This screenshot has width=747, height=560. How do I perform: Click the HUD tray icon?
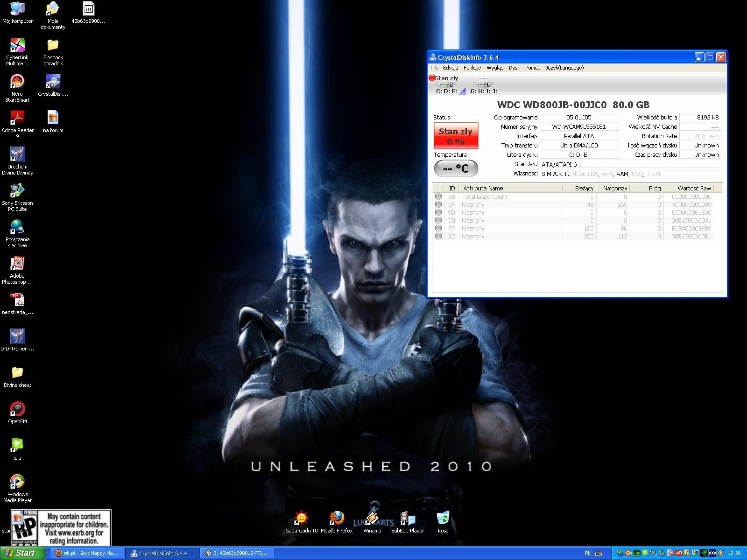click(636, 553)
